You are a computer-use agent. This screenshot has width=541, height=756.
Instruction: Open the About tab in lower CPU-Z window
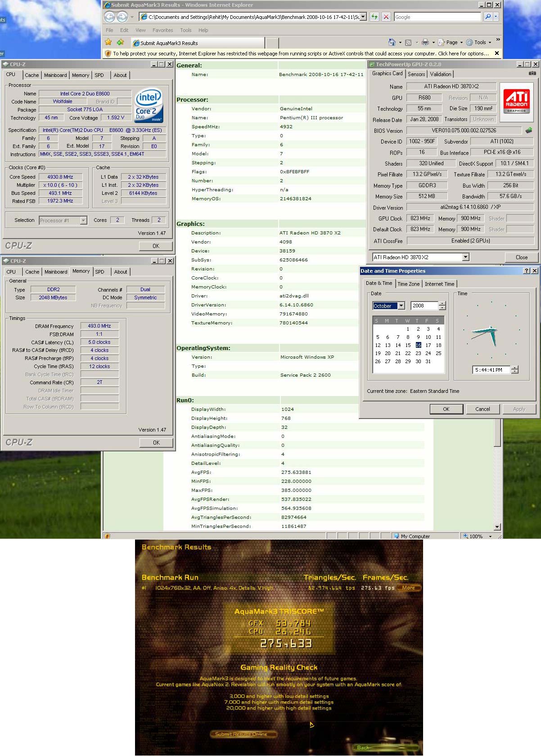(120, 272)
